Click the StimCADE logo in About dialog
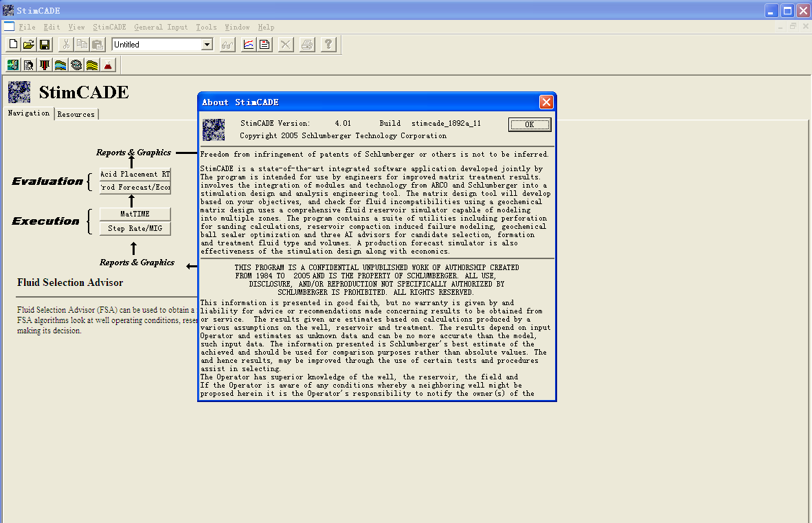The width and height of the screenshot is (812, 523). coord(214,130)
